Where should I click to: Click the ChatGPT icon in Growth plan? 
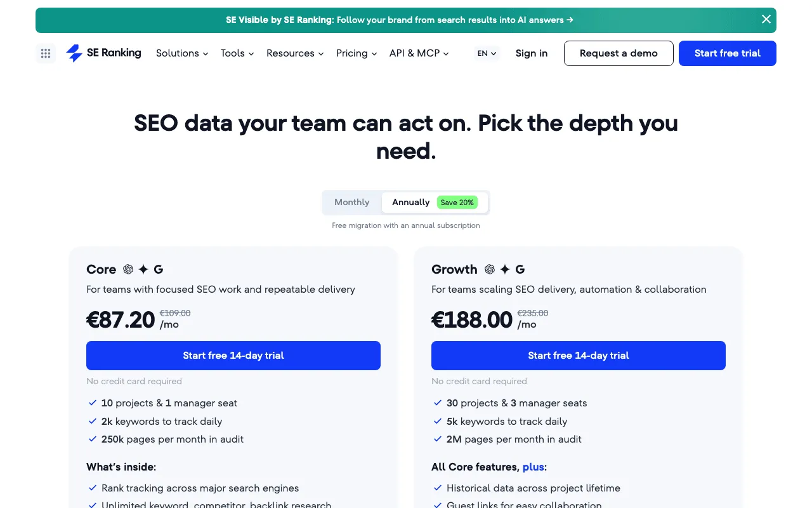click(x=490, y=269)
